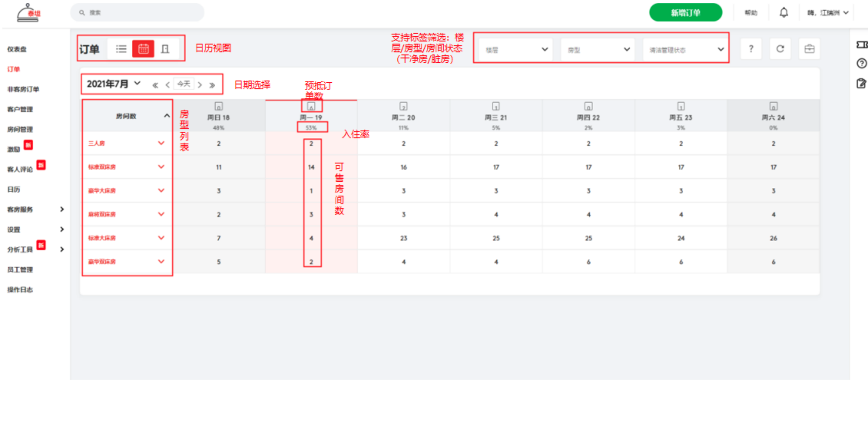Select the red calendar view icon
The height and width of the screenshot is (429, 868).
coord(143,49)
